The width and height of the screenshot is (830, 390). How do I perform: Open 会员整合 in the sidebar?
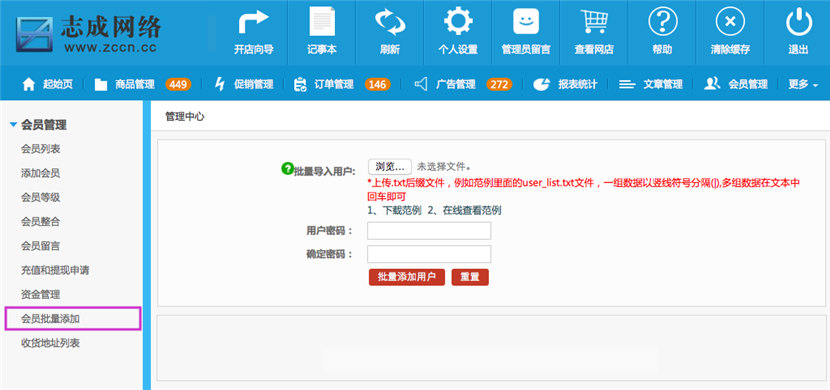tap(41, 222)
